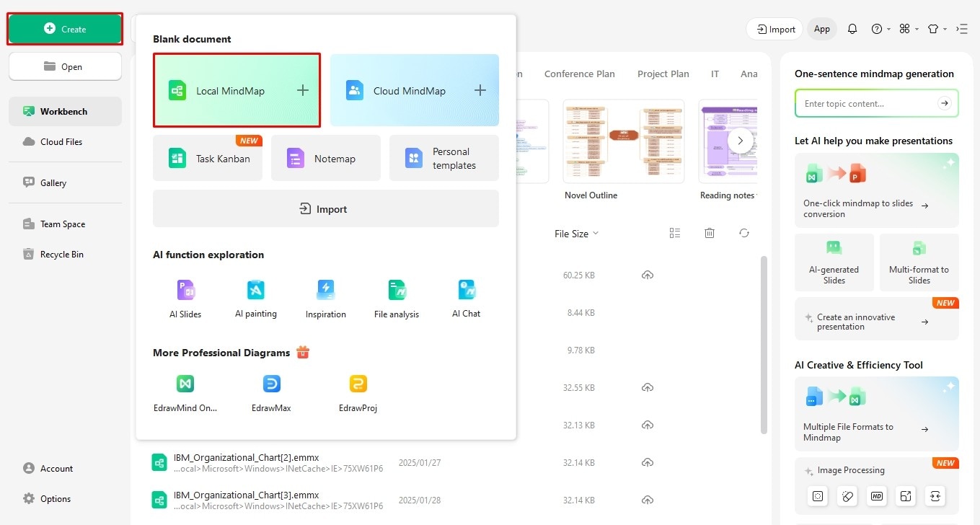Open the Multi-format to Slides card
This screenshot has height=525, width=980.
click(919, 262)
